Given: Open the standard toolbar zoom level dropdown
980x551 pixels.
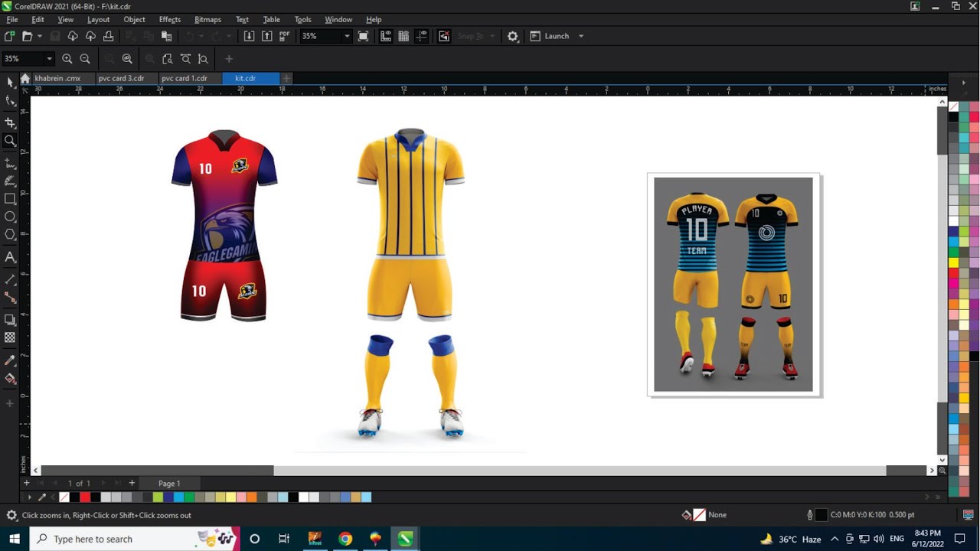Looking at the screenshot, I should (347, 36).
